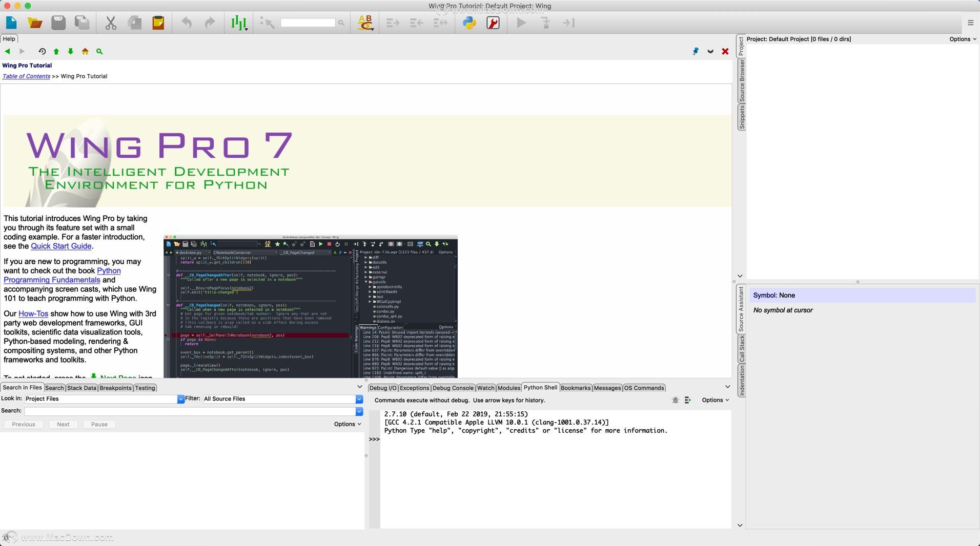This screenshot has width=980, height=546.
Task: Go back in Help with green arrow
Action: pos(7,51)
